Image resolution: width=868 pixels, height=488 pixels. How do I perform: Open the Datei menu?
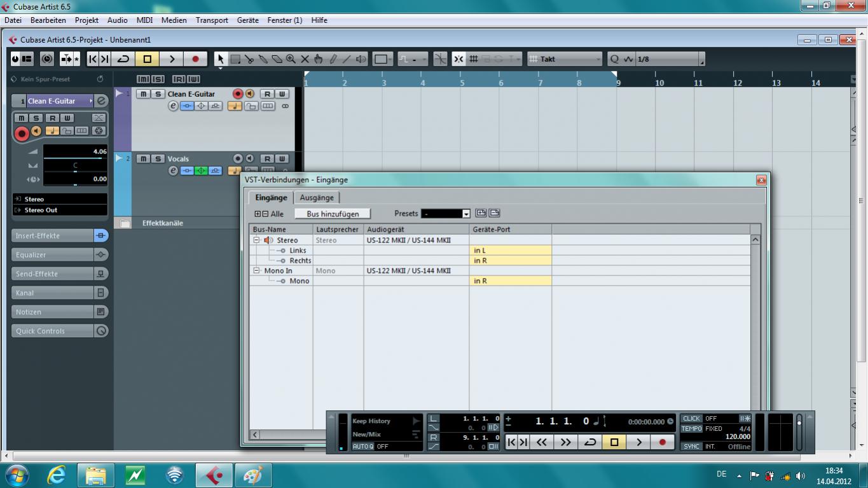point(13,20)
